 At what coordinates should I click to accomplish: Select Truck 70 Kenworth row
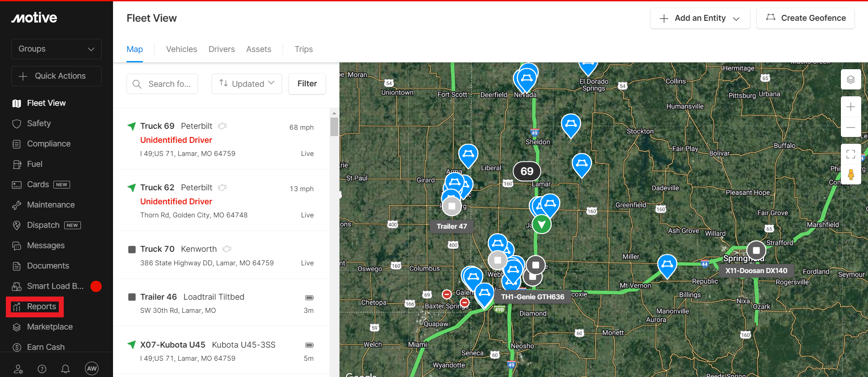pos(221,255)
